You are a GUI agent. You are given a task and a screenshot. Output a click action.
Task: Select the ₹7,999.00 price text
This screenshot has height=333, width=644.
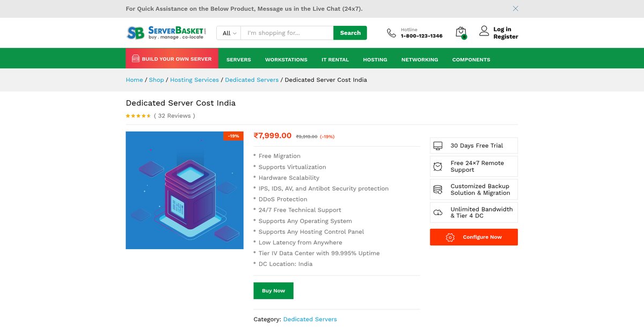pos(273,136)
